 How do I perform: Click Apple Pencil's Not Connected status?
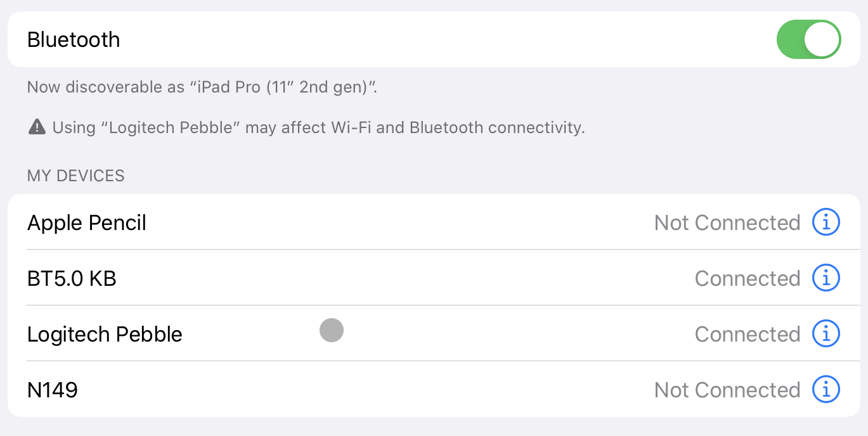(x=727, y=222)
